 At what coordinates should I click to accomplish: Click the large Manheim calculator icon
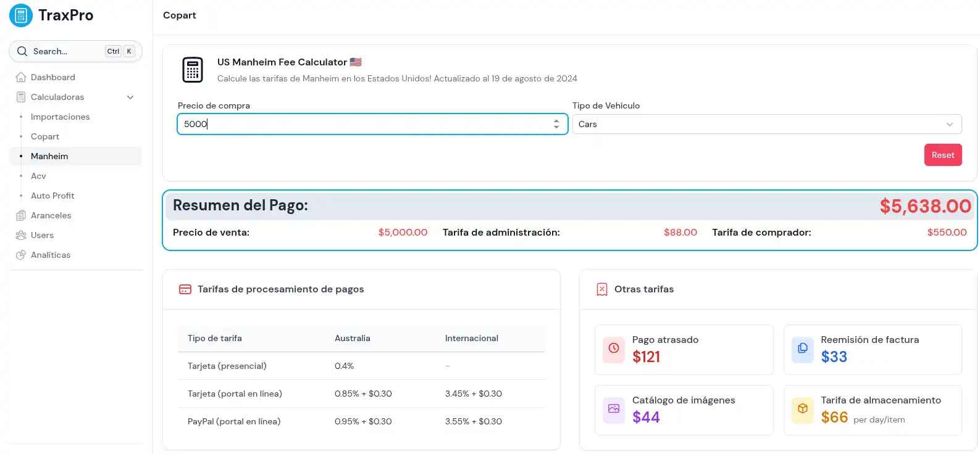[x=193, y=70]
